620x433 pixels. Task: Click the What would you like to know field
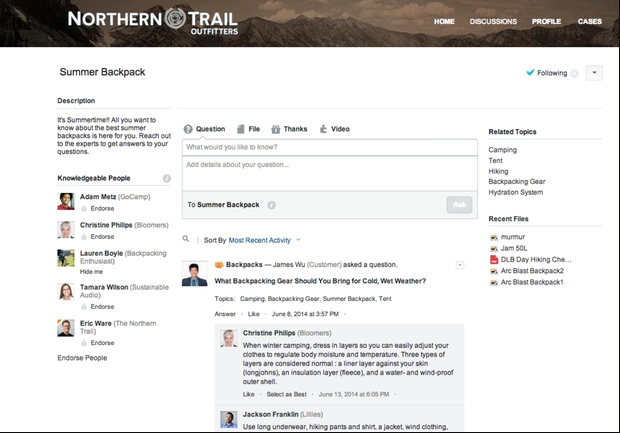[330, 147]
